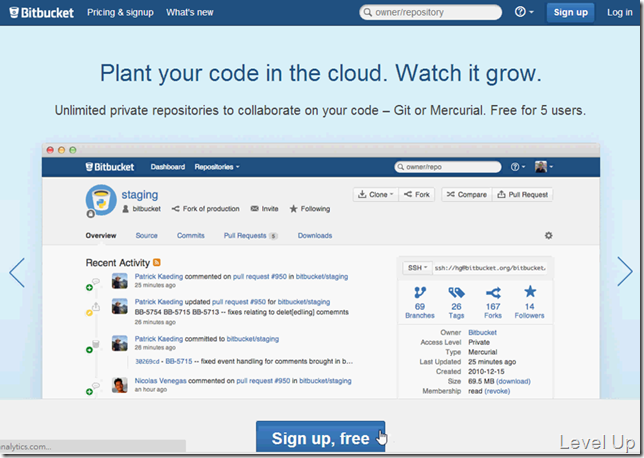Viewport: 644px width, 458px height.
Task: Open commit 30269cd link
Action: click(x=147, y=361)
